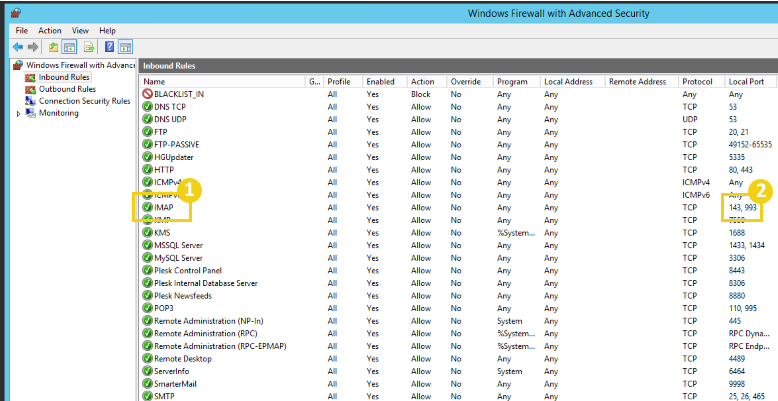Click the firewall app icon in title bar
This screenshot has height=401, width=778.
pos(15,13)
